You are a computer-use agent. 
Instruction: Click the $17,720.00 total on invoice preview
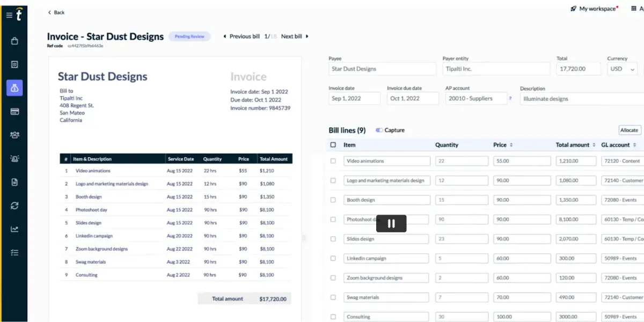(273, 299)
